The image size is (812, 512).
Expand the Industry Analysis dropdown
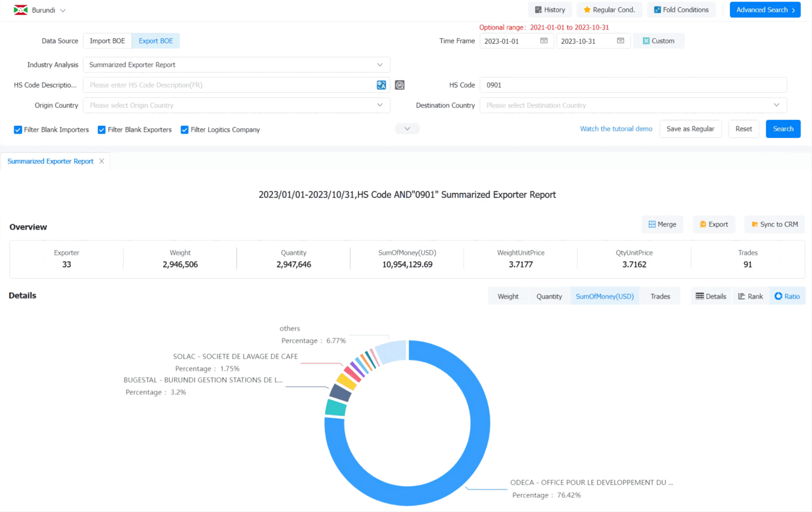[236, 64]
